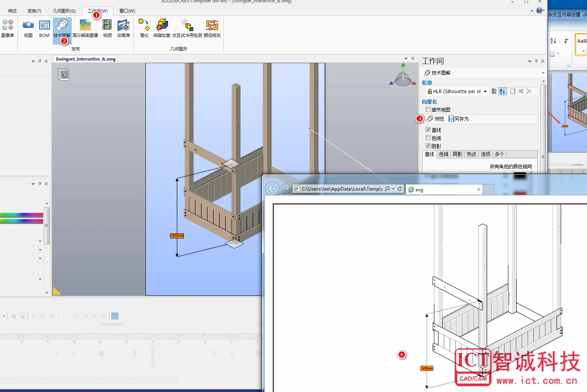Rewind timeline to start
This screenshot has width=587, height=392.
click(x=34, y=316)
